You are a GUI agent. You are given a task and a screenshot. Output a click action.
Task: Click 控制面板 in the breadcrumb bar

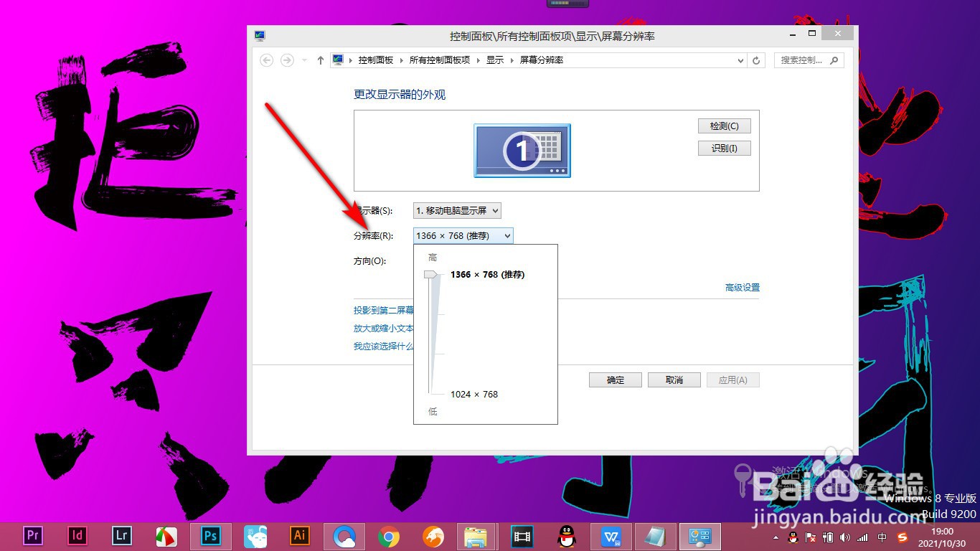(x=375, y=60)
